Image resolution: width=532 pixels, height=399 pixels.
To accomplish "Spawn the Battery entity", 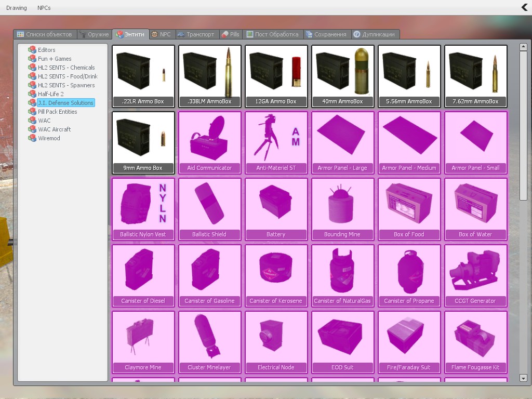I will (276, 209).
